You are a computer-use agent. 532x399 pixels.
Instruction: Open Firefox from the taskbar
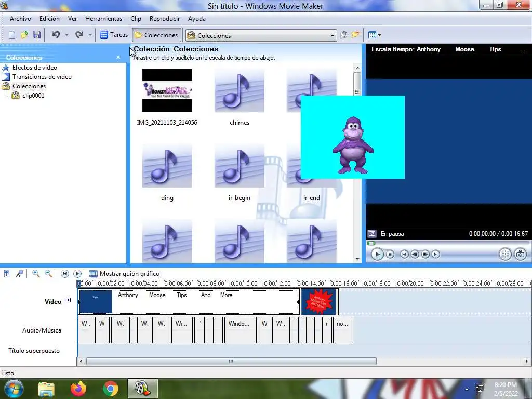[x=78, y=389]
